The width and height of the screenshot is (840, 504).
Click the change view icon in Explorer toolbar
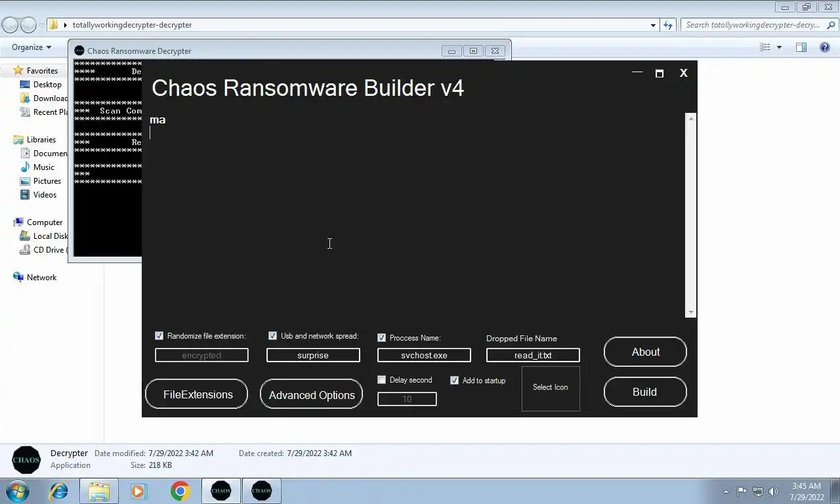(765, 47)
